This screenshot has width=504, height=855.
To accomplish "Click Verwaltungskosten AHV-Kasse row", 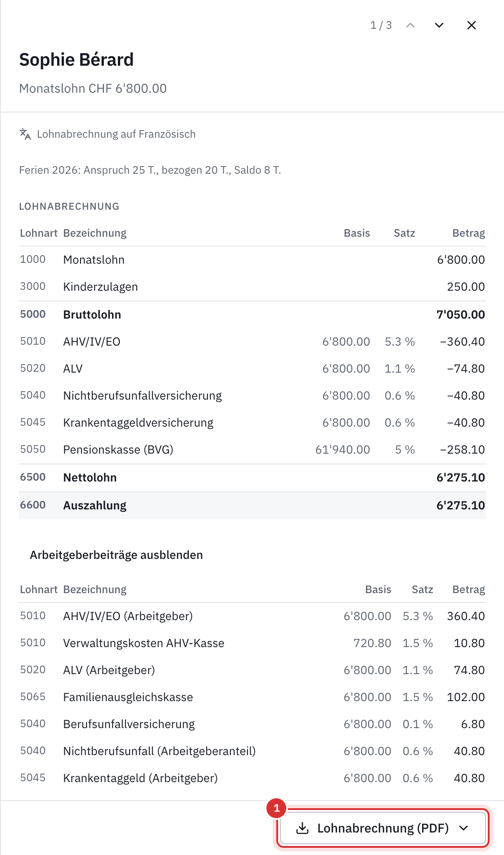I will tap(252, 643).
